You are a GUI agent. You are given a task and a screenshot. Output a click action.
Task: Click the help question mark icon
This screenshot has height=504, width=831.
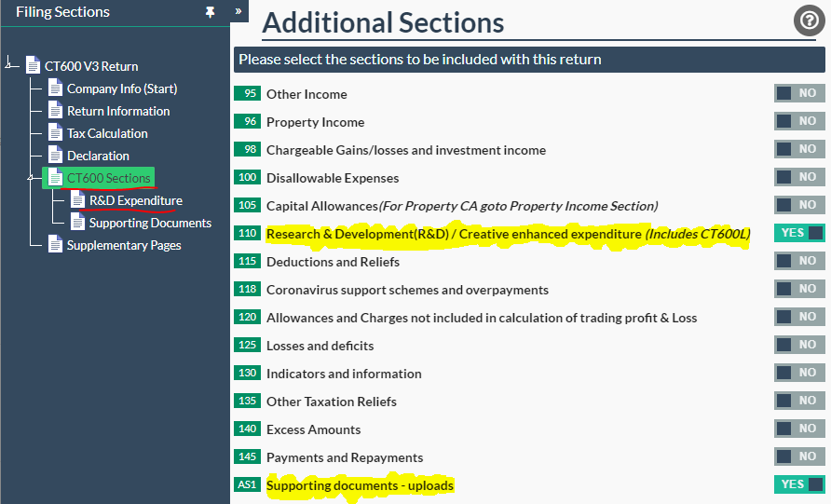point(808,21)
